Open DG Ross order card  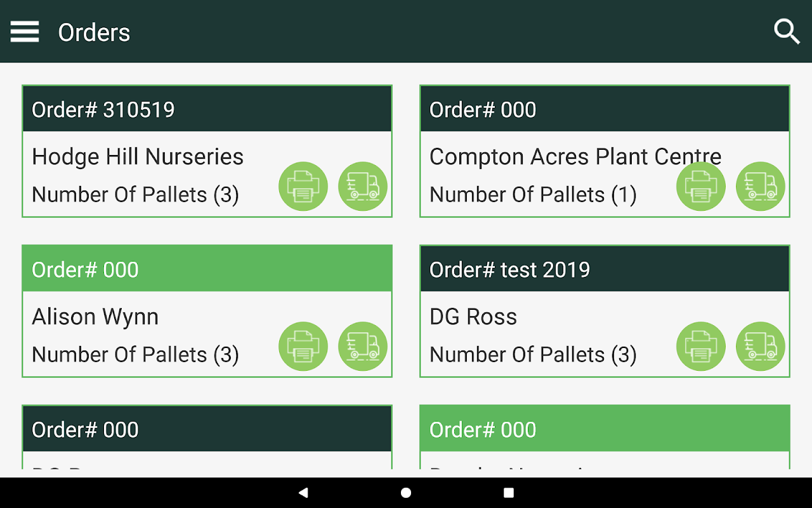click(473, 317)
